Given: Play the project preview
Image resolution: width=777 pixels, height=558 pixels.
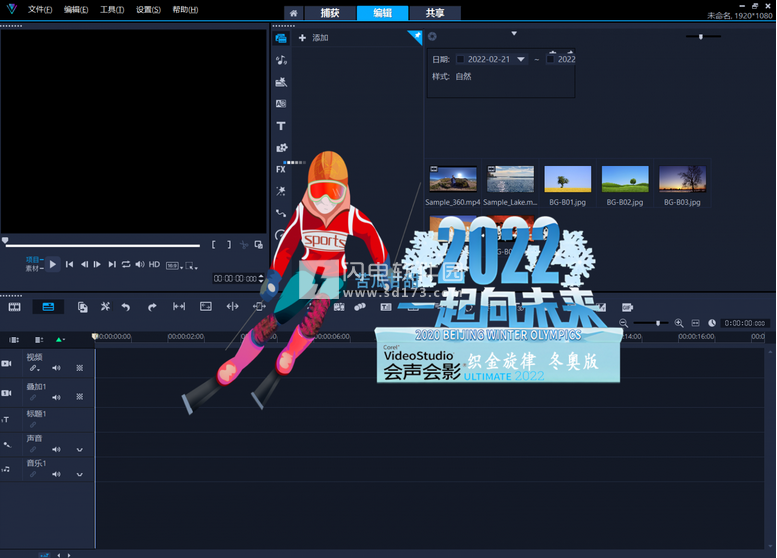Looking at the screenshot, I should [53, 264].
